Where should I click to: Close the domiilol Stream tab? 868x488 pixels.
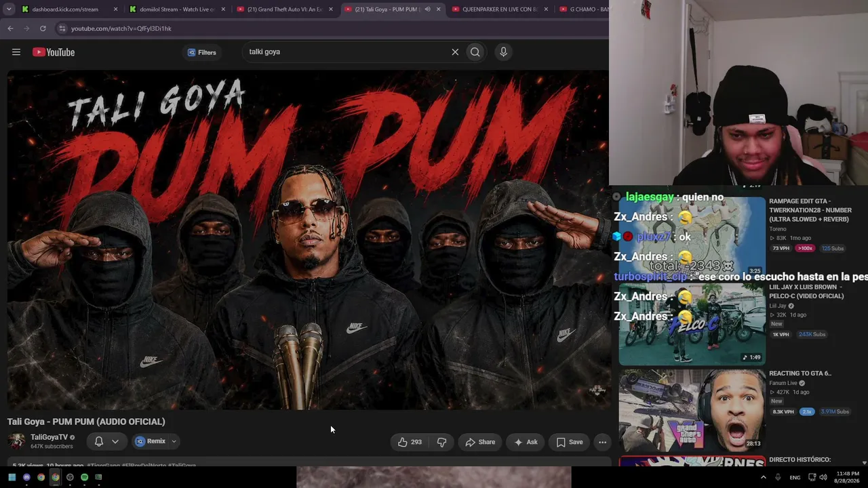click(x=223, y=9)
